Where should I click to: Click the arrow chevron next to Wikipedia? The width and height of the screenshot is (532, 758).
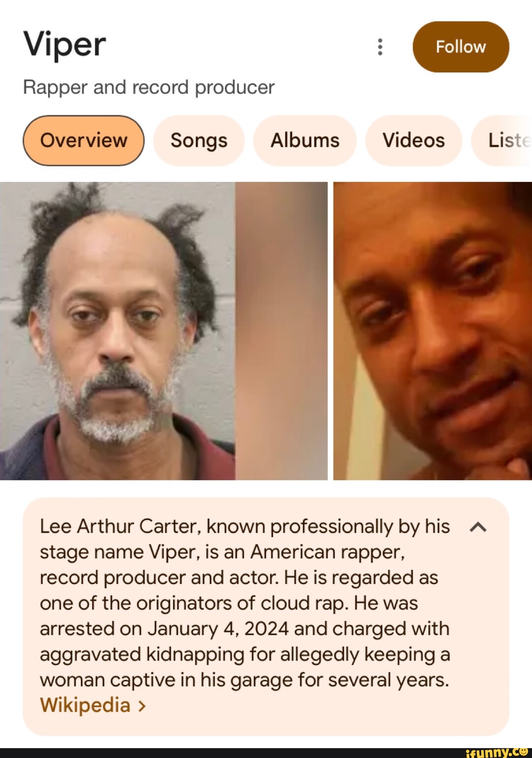[x=142, y=706]
